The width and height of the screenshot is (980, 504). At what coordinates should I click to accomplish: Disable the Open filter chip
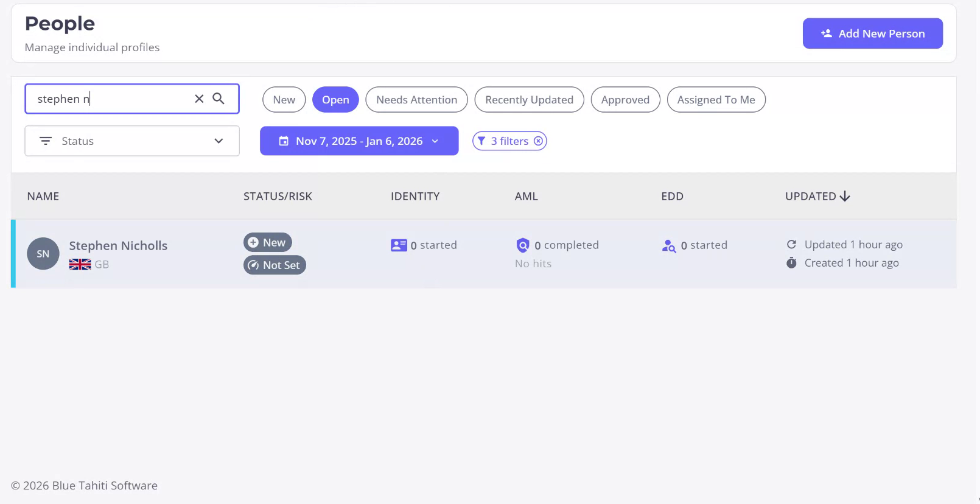tap(335, 100)
